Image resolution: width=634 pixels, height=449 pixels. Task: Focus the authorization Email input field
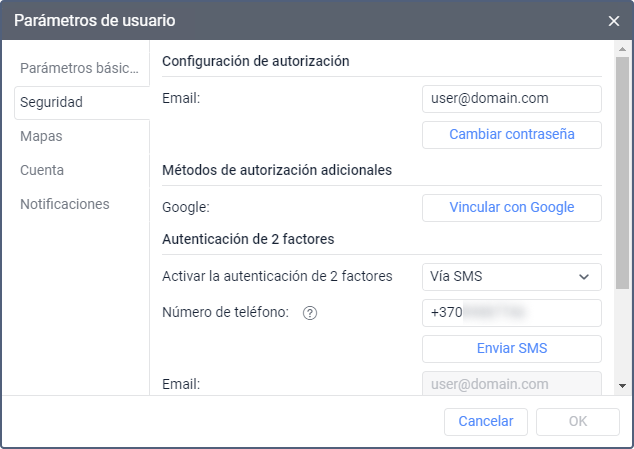[511, 99]
